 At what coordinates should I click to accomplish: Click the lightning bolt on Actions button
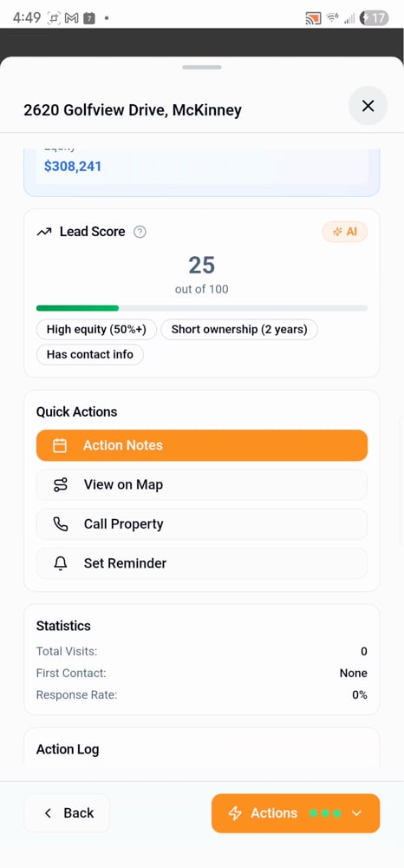(236, 813)
